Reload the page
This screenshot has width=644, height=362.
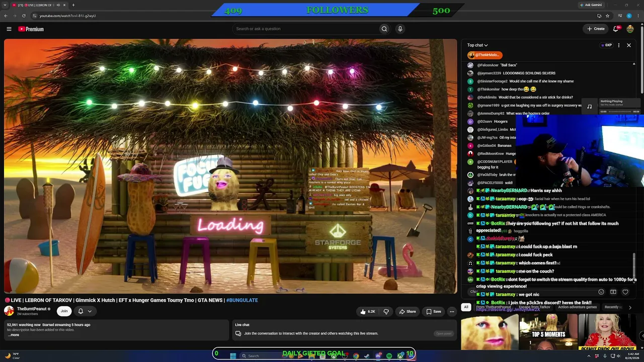24,16
